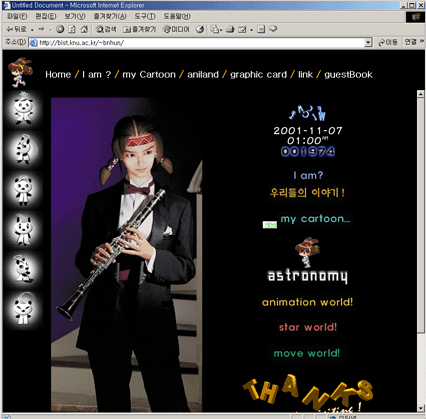Click the address bar URL field

click(x=200, y=43)
